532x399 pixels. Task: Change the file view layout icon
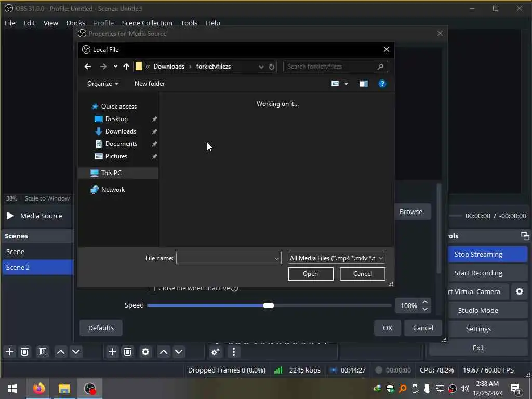[335, 84]
